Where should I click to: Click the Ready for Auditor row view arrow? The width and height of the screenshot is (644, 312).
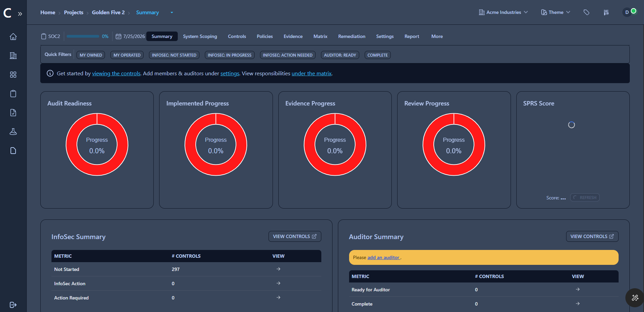pos(578,289)
